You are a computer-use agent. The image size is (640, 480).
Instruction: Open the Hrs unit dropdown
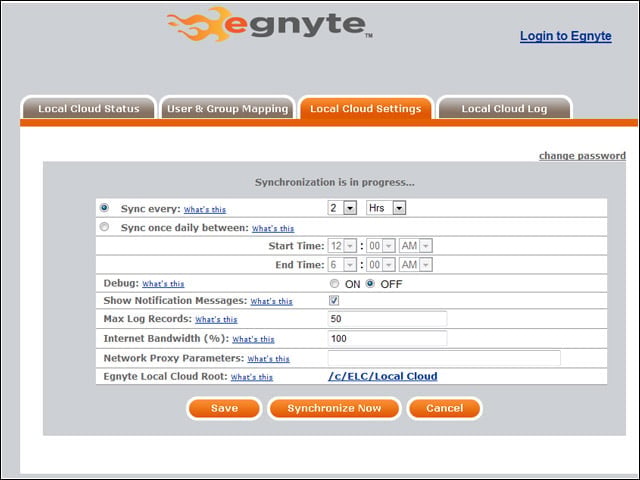click(386, 208)
